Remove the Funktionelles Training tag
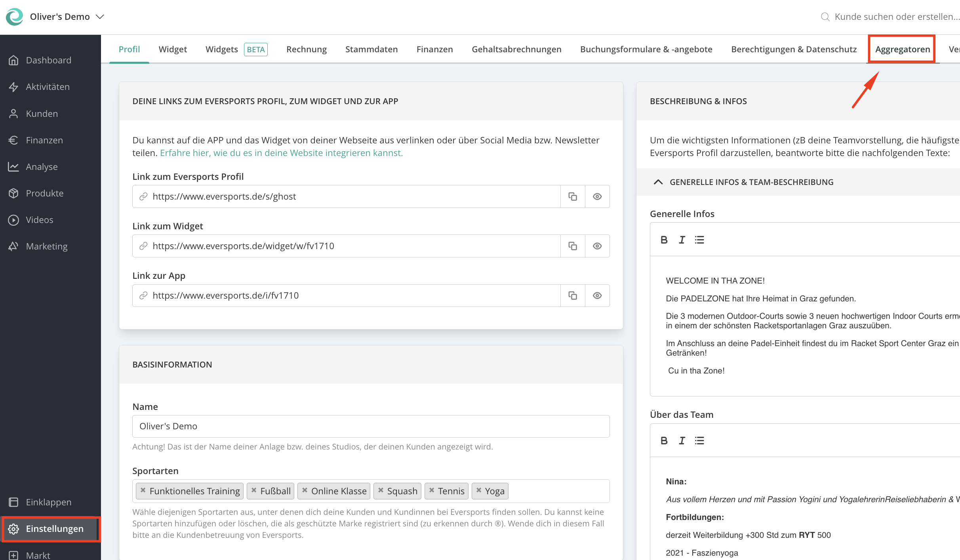Viewport: 960px width, 560px height. click(143, 490)
